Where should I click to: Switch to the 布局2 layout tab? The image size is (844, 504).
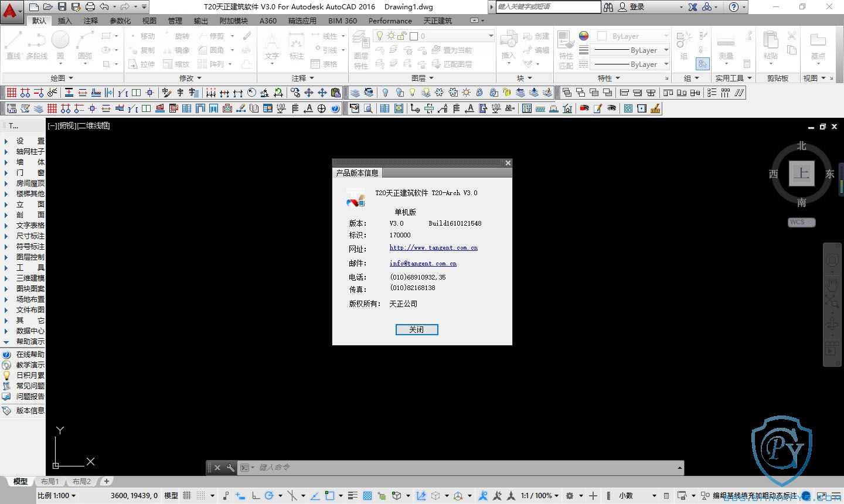(81, 481)
